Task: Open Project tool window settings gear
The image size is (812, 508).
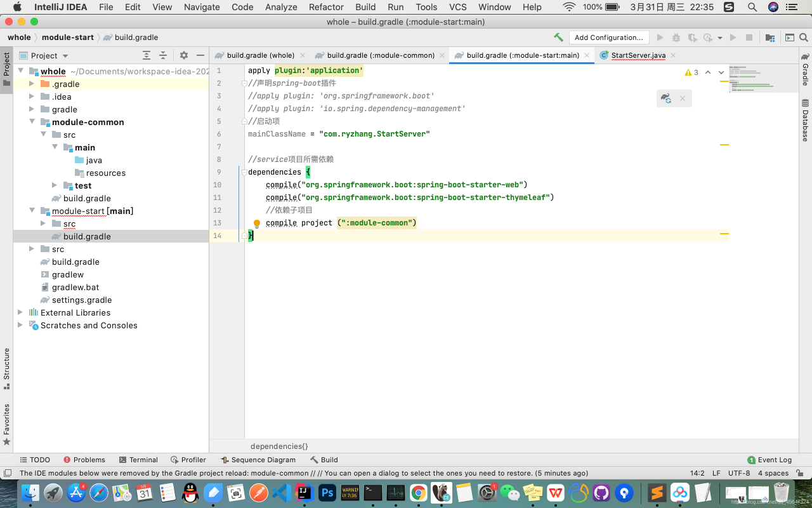Action: [x=184, y=55]
